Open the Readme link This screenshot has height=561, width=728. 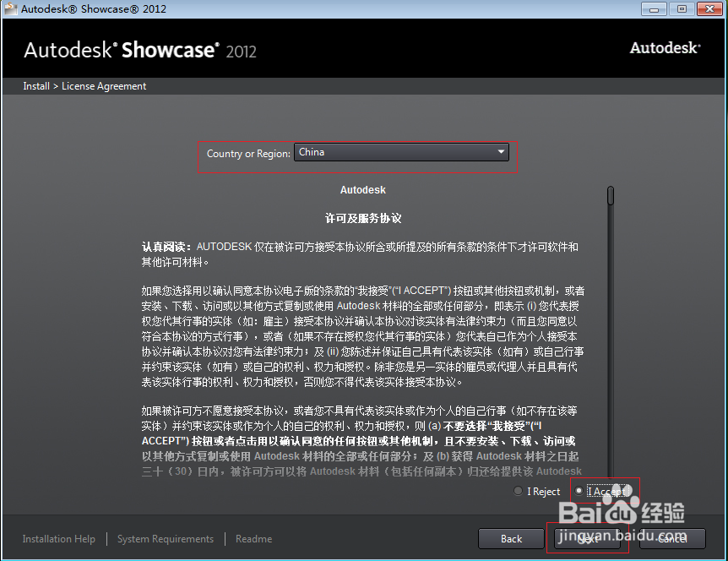[x=253, y=539]
